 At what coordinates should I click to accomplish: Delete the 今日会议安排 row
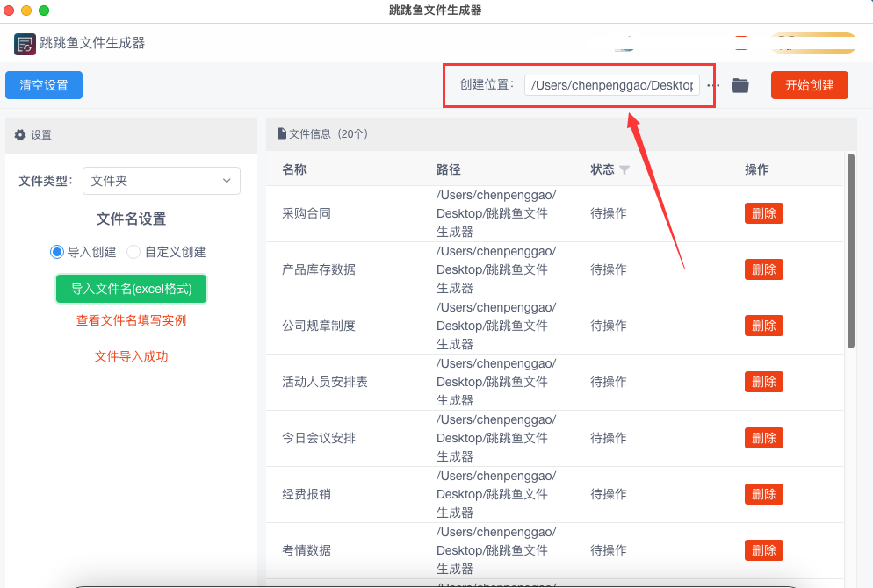[x=764, y=438]
